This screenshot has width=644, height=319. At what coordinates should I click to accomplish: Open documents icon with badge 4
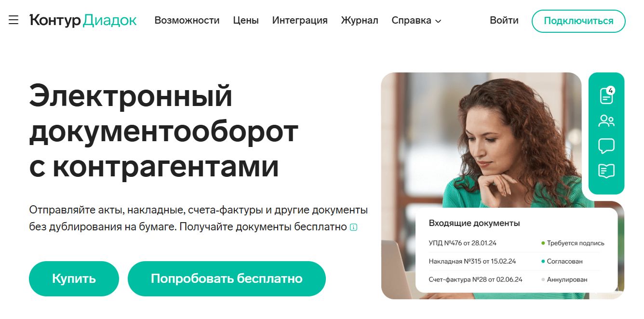607,95
